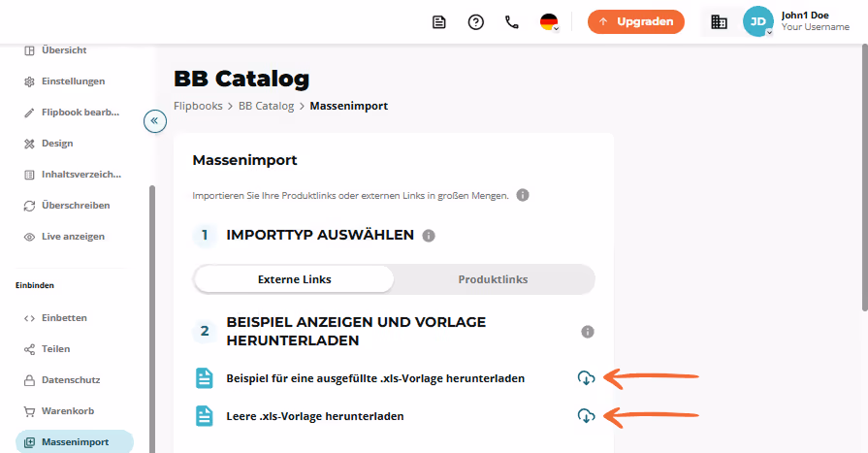Click text 'Leere .xls-Vorlage herunterladen'

(x=315, y=416)
